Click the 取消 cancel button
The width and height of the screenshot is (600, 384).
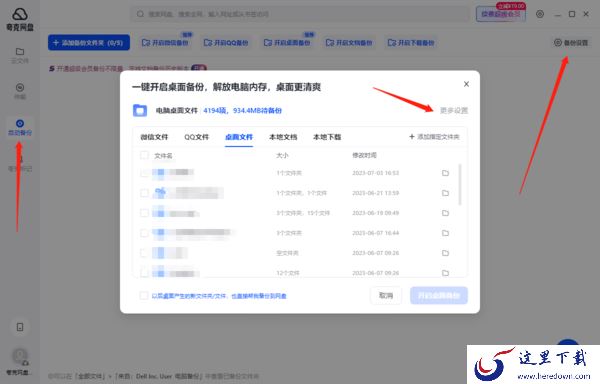point(386,295)
